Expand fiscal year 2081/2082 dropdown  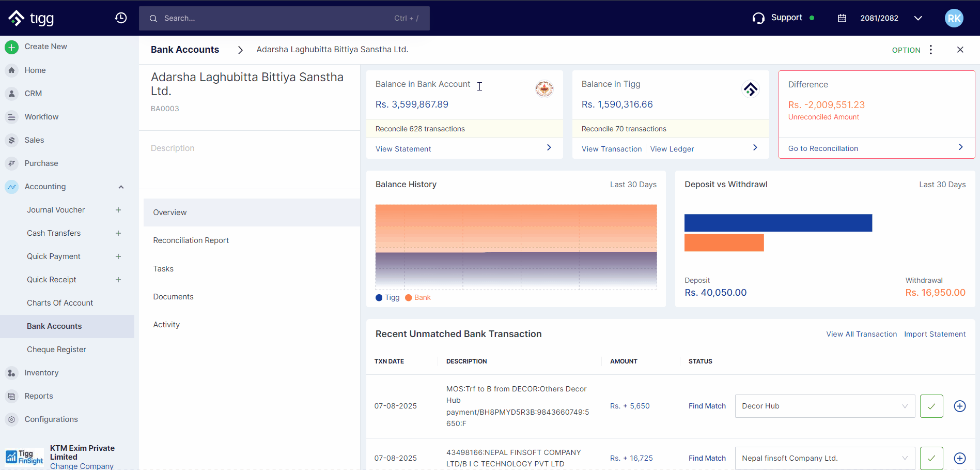click(x=918, y=18)
